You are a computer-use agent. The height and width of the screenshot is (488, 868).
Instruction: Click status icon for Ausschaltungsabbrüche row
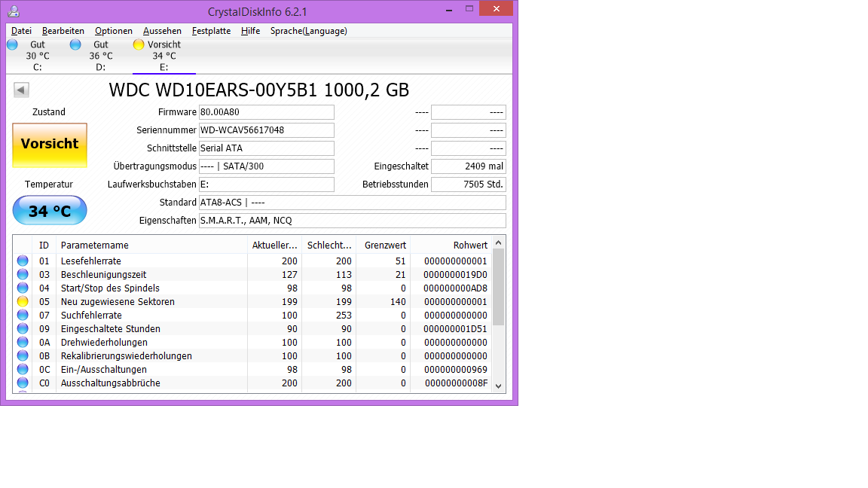[x=23, y=383]
